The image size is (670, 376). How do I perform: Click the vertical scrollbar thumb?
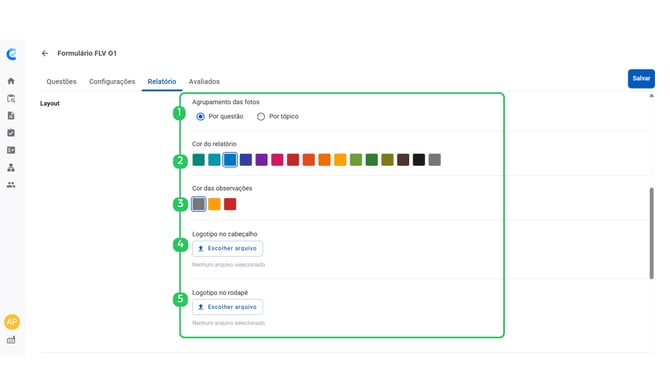651,233
